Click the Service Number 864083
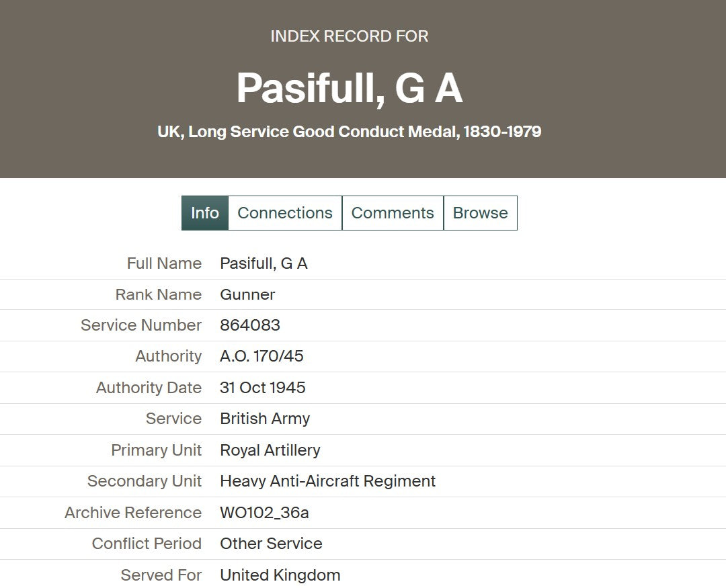 (250, 325)
